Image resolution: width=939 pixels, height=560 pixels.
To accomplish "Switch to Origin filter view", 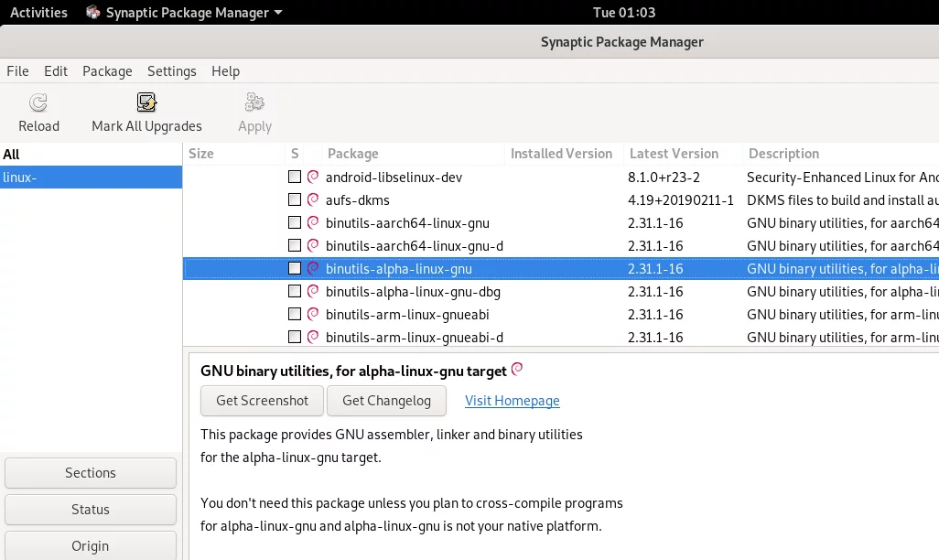I will point(91,546).
